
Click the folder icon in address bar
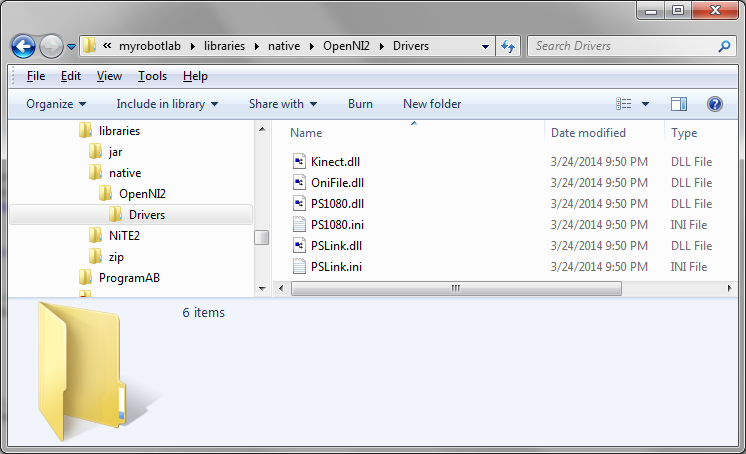pyautogui.click(x=89, y=46)
